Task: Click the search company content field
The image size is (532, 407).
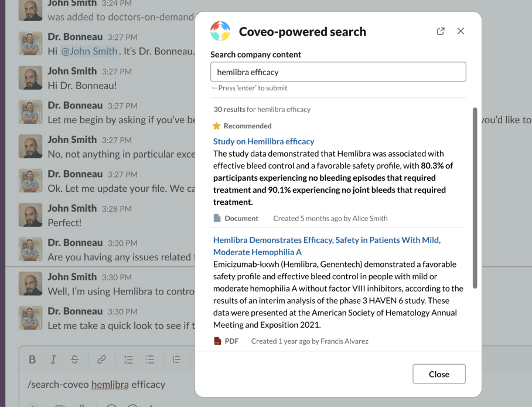Action: (338, 72)
